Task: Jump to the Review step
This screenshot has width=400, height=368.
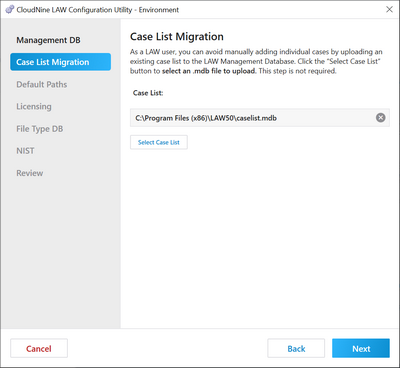Action: click(30, 173)
